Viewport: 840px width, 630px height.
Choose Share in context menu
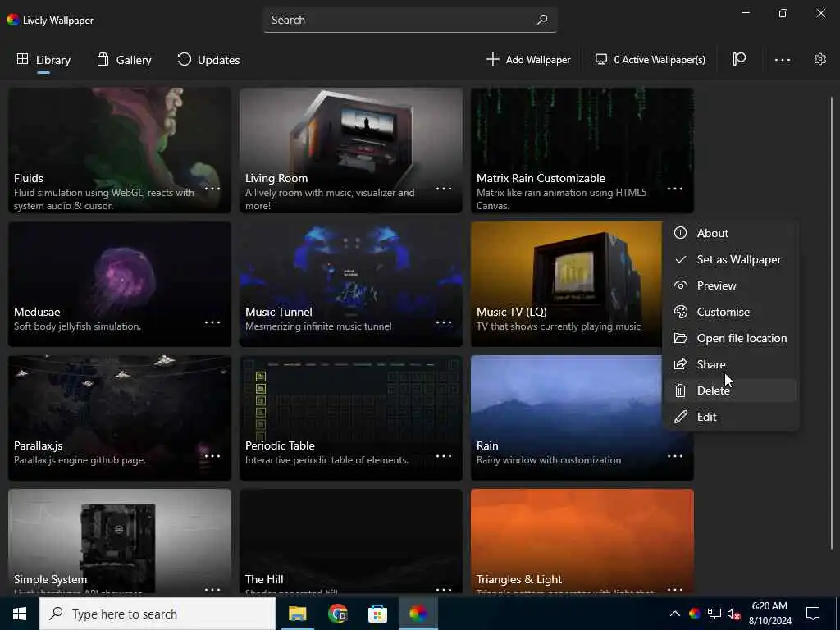(x=731, y=364)
